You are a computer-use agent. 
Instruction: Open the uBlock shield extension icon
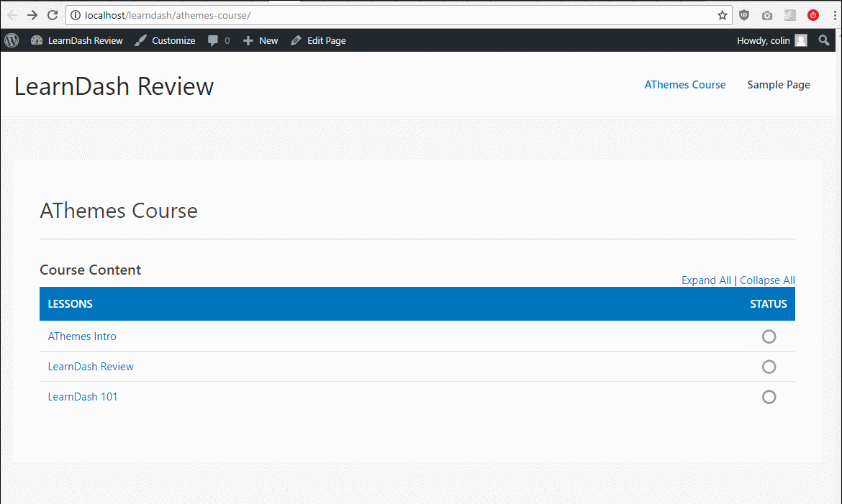coord(743,15)
